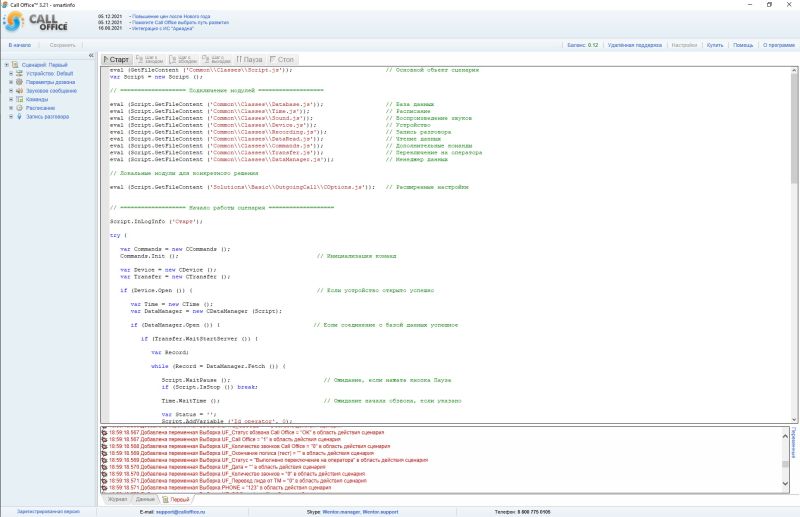
Task: Open the news link about Call Office development path
Action: coord(180,22)
